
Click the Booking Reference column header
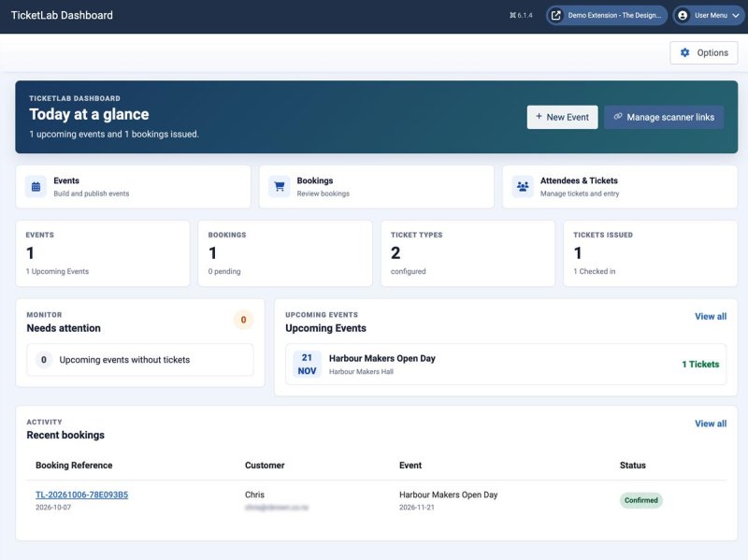74,465
